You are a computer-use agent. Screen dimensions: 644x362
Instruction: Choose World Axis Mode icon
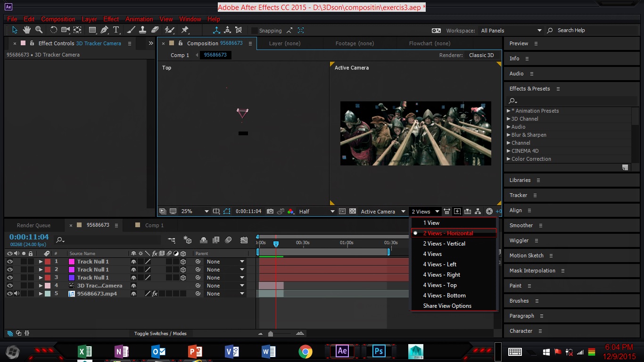(227, 30)
